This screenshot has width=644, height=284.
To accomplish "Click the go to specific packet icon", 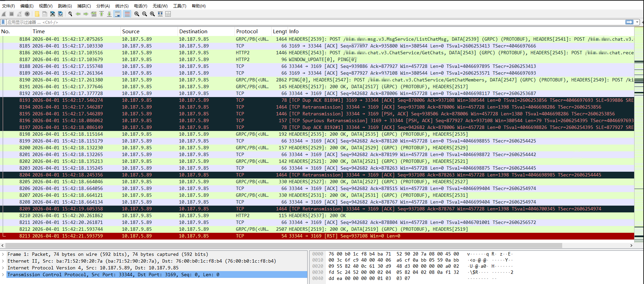I will [94, 14].
